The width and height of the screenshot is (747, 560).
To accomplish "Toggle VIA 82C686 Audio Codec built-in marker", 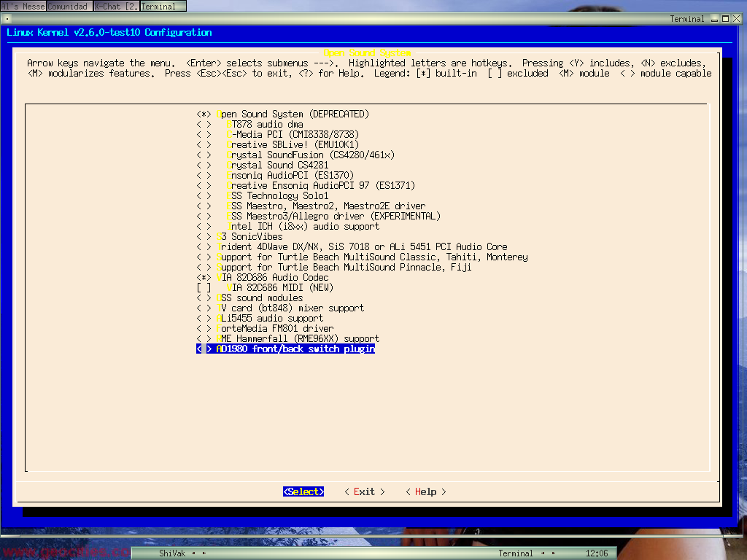I will [x=204, y=278].
